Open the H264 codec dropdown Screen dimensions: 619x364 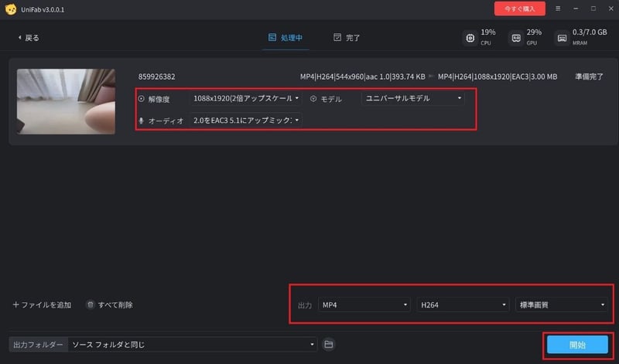pyautogui.click(x=463, y=304)
